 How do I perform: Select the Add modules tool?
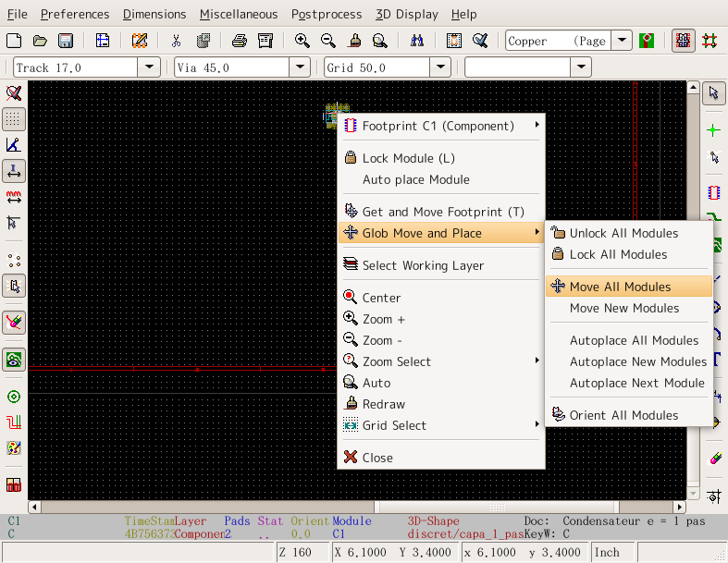[713, 193]
